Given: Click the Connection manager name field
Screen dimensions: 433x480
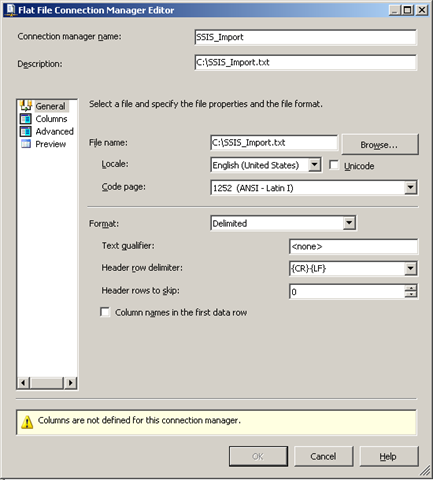Looking at the screenshot, I should click(x=305, y=37).
